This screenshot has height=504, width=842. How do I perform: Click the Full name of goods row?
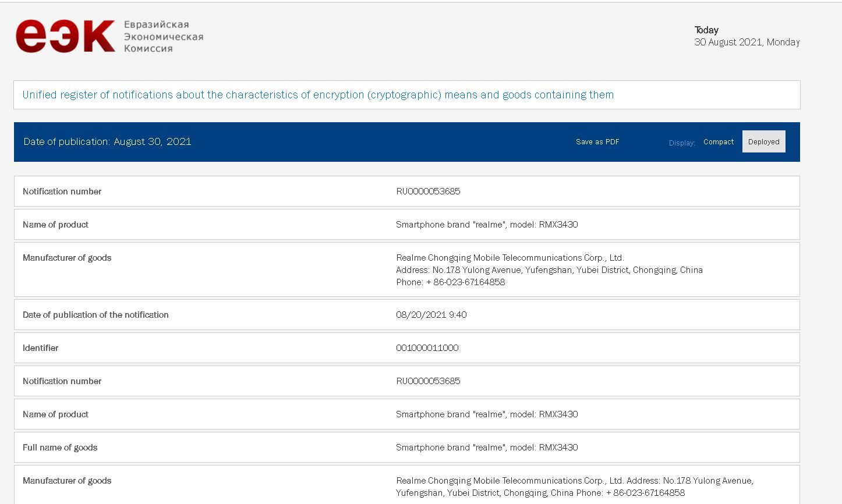[60, 447]
